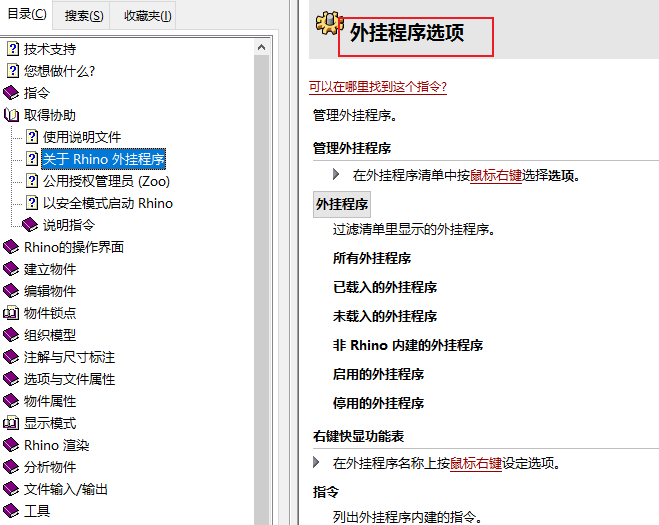Click the book icon beside 文件输入/输出

pos(11,489)
